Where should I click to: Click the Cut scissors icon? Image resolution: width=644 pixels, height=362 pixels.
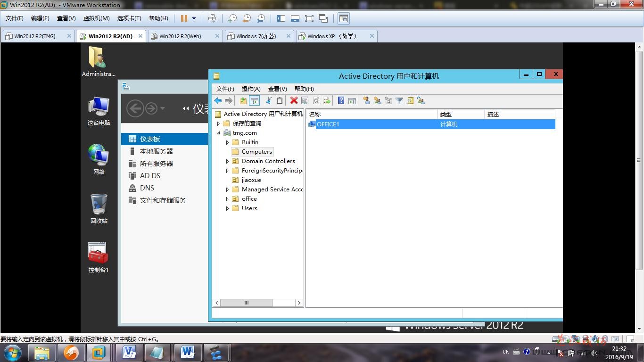pyautogui.click(x=269, y=100)
